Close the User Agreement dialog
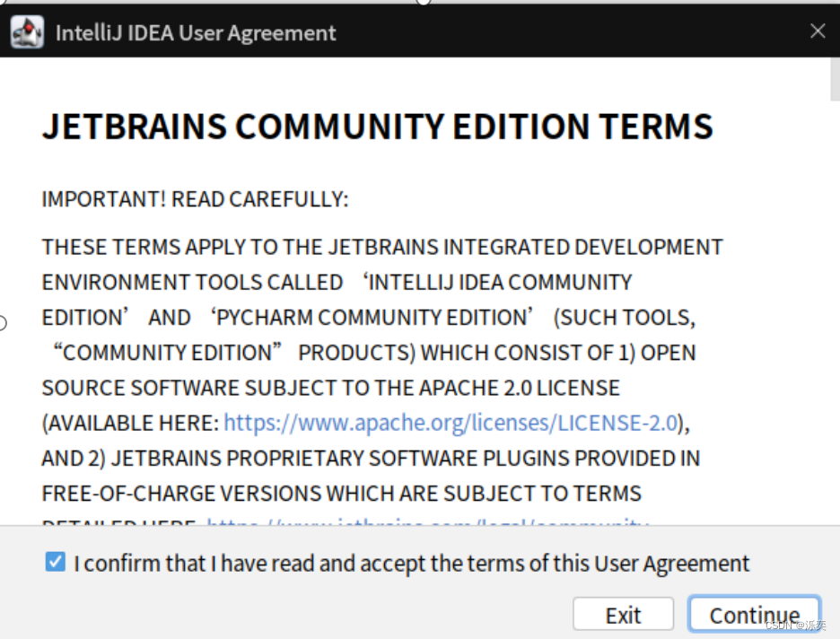Viewport: 840px width, 639px height. 818,31
